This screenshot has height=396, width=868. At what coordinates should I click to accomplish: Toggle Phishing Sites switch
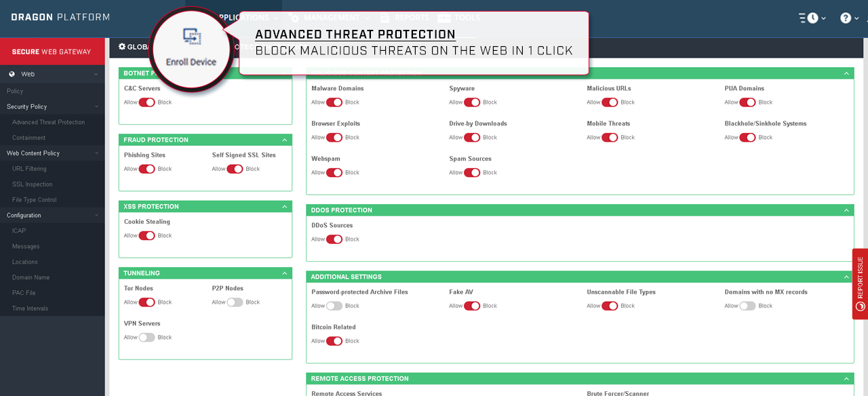point(147,169)
